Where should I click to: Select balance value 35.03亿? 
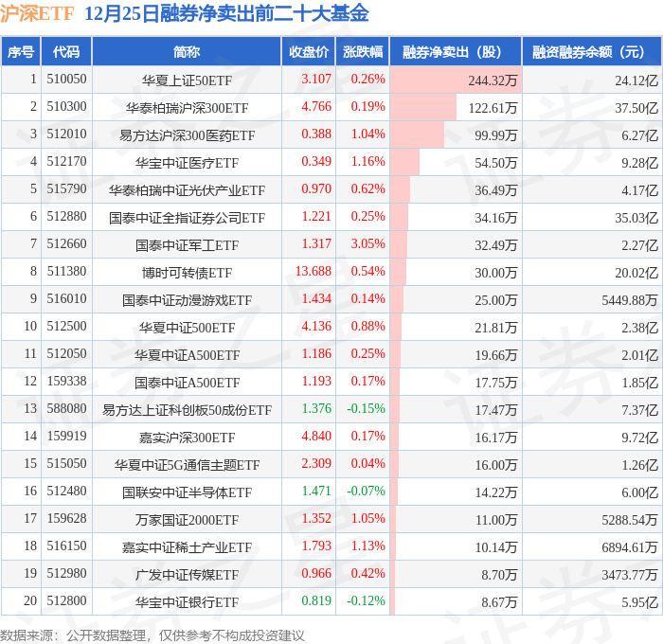pos(636,218)
